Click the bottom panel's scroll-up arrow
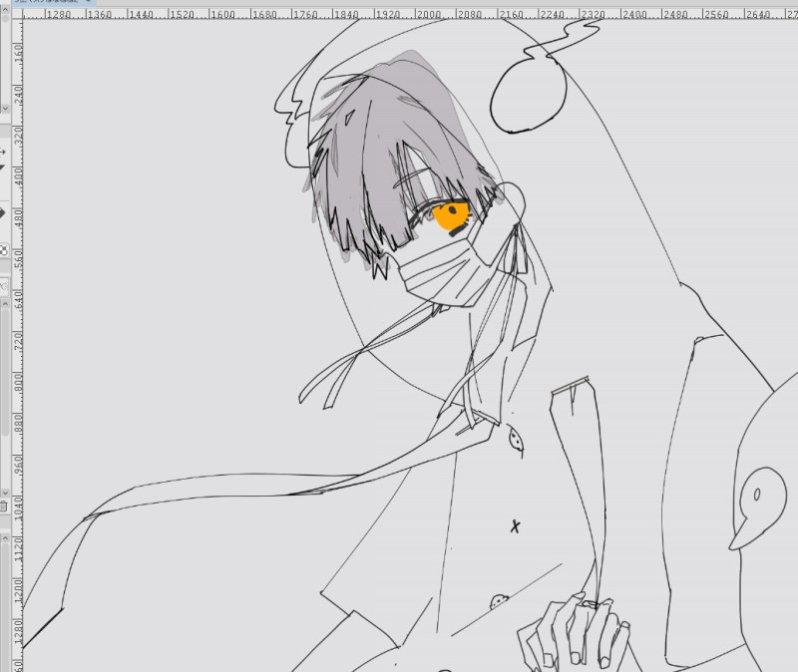 click(5, 537)
